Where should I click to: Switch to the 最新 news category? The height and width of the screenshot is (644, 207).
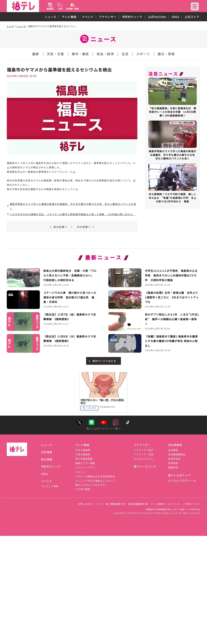pyautogui.click(x=35, y=54)
